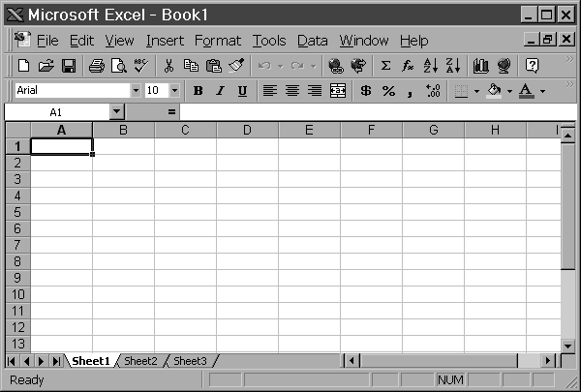The height and width of the screenshot is (392, 581).
Task: Click the Select All corner button
Action: (x=17, y=130)
